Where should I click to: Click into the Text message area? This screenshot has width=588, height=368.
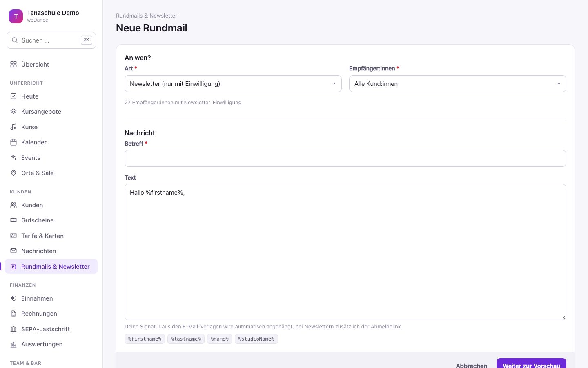[x=345, y=252]
